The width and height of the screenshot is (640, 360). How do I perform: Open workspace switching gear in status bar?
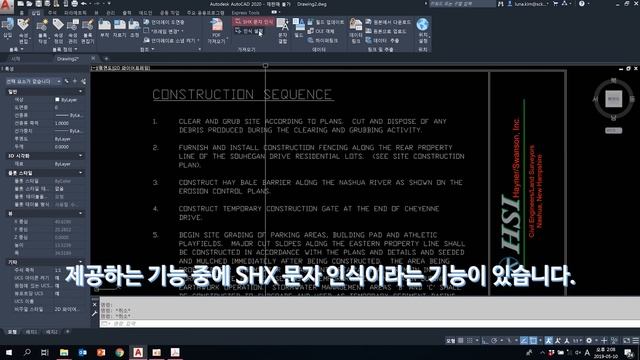589,340
